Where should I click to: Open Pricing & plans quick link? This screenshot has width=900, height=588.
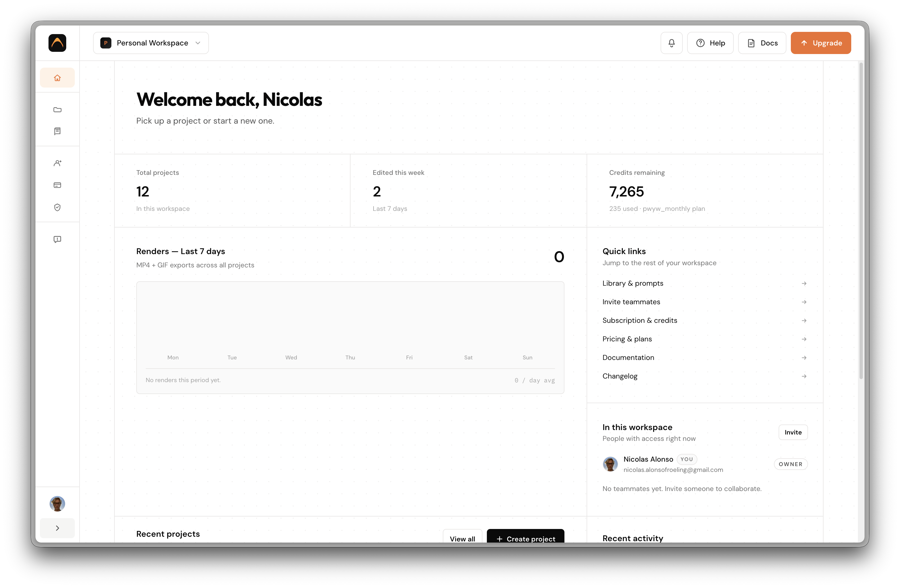point(705,339)
